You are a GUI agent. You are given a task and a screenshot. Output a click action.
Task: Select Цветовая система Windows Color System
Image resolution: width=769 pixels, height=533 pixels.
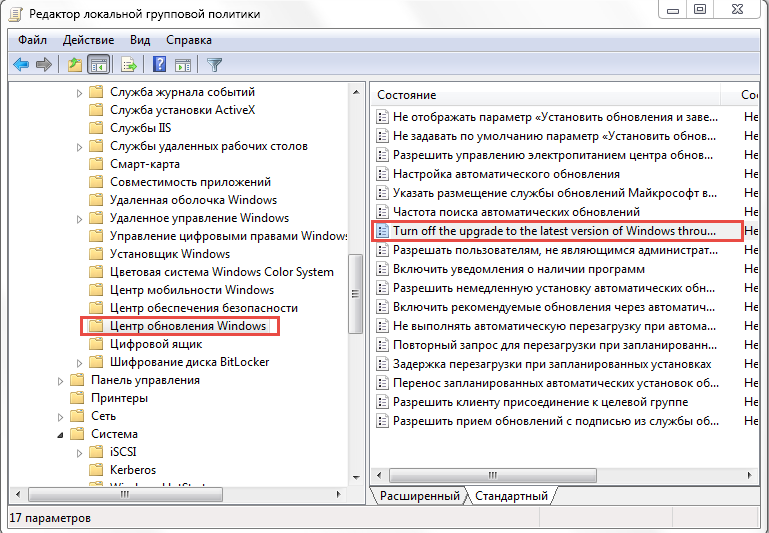tap(222, 272)
